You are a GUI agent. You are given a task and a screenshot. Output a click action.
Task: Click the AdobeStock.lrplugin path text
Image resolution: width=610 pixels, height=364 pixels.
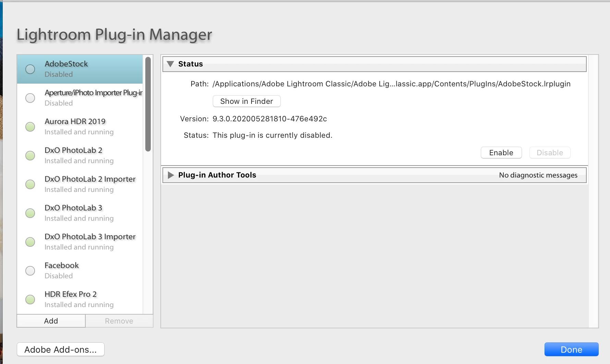391,84
